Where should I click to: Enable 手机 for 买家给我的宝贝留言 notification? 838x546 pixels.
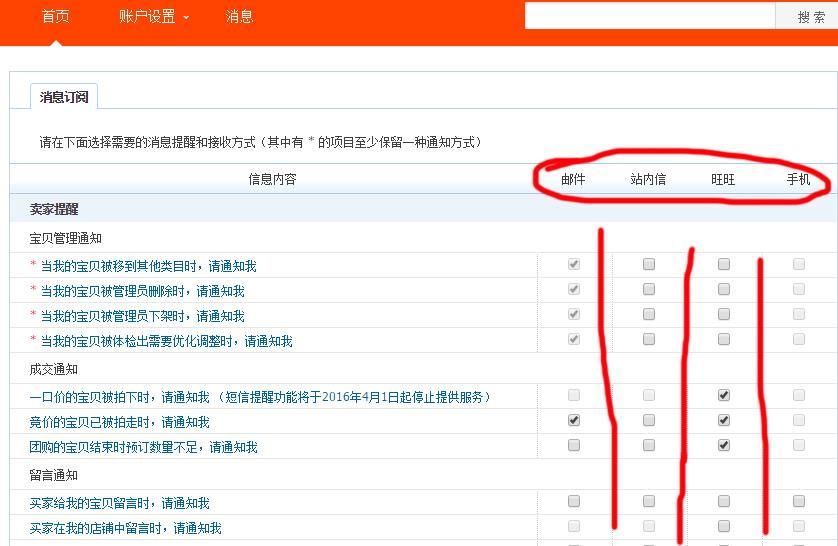(799, 502)
